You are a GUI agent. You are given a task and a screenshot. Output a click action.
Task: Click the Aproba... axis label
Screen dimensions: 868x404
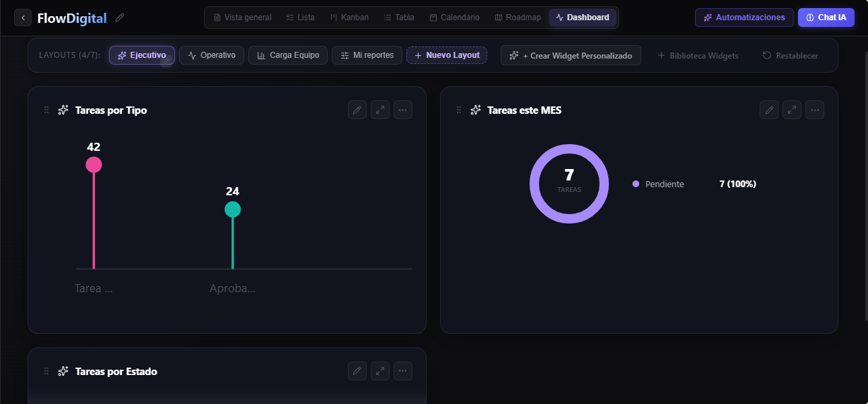point(232,288)
